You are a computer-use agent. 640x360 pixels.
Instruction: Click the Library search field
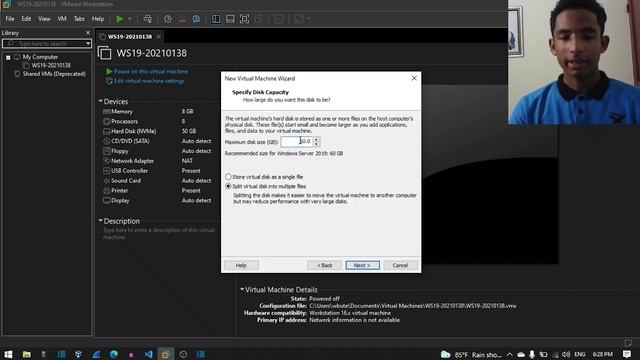pos(44,43)
